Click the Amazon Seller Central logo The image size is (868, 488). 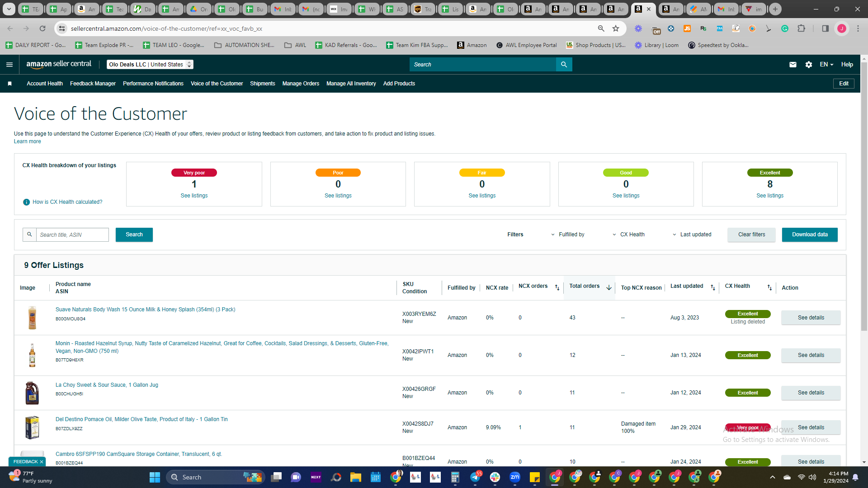pos(59,64)
